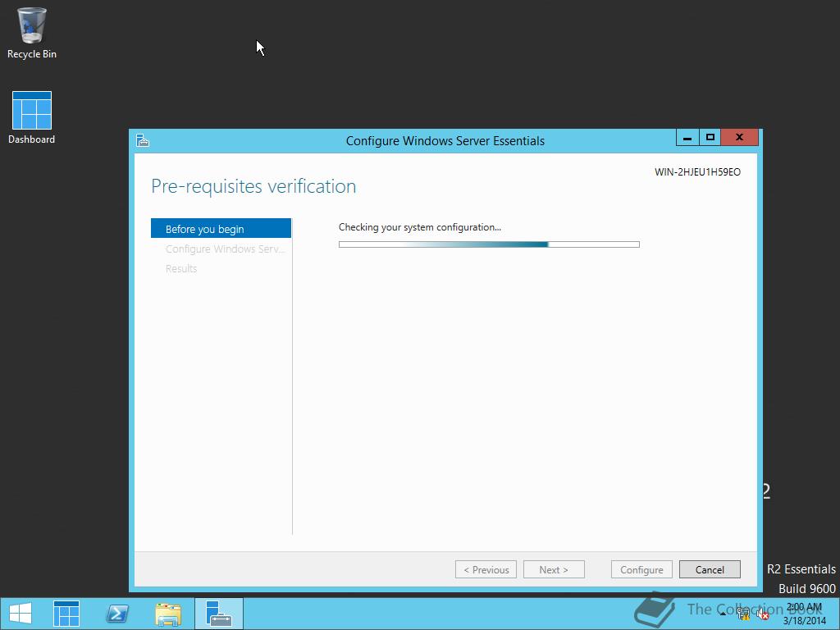Screen dimensions: 840x630
Task: Select the Dashboard desktop shortcut icon
Action: [32, 118]
